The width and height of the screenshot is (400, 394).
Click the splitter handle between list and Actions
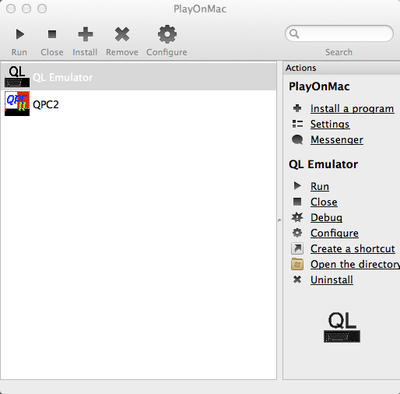pyautogui.click(x=279, y=220)
